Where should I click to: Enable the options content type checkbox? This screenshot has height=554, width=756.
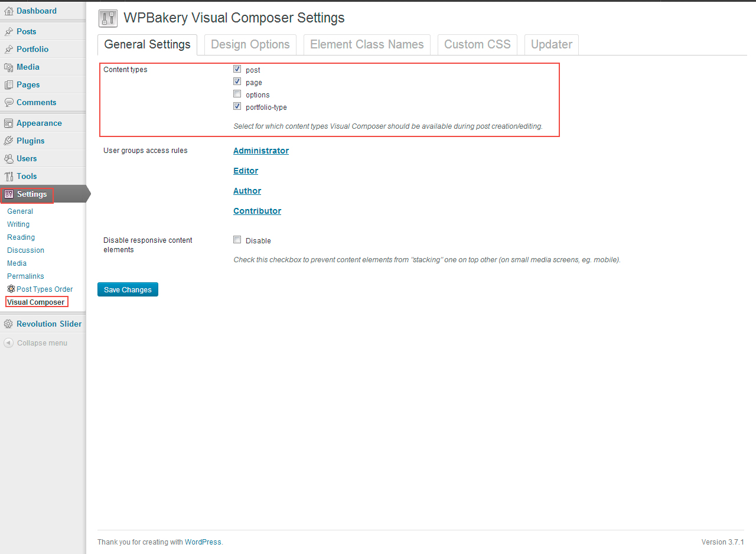pyautogui.click(x=237, y=94)
